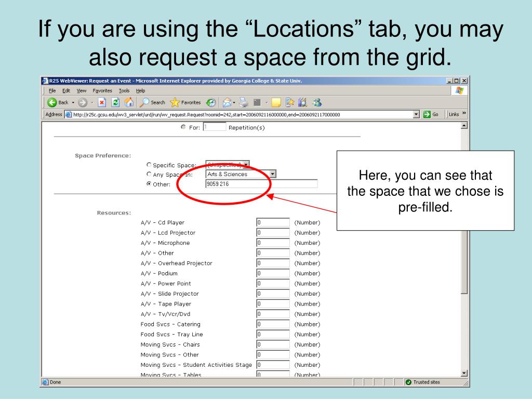Click the toolbar icon with page and star
The image size is (532, 399).
[290, 102]
